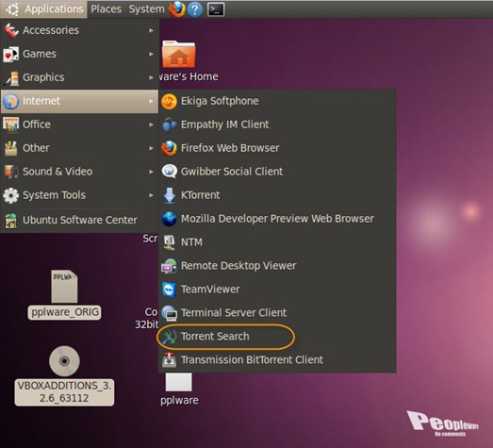Select the home folder desktop icon
This screenshot has height=448, width=493.
(x=179, y=55)
